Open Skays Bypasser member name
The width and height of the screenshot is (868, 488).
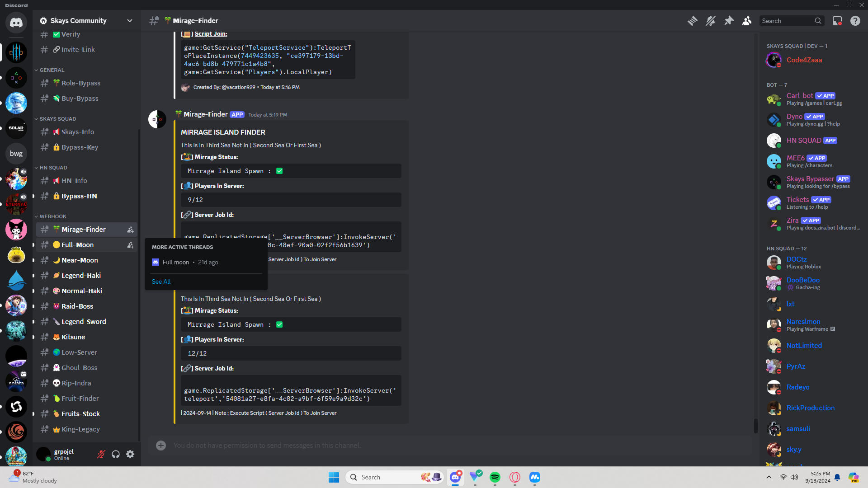[x=810, y=179]
